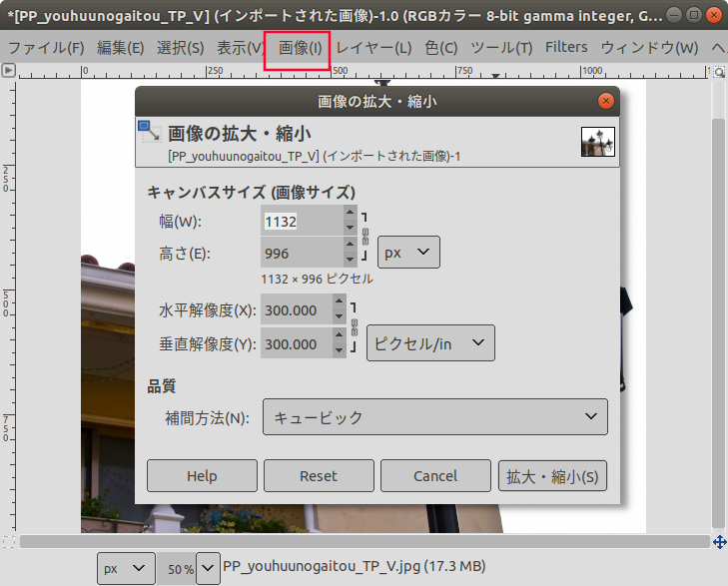This screenshot has height=586, width=728.
Task: Close the 画像の拡大・縮小 dialog
Action: tap(605, 101)
